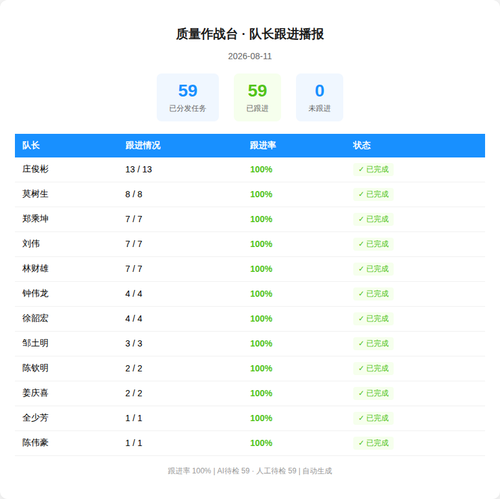
Task: Click 全少芳's 已完成 status tag
Action: pyautogui.click(x=373, y=418)
